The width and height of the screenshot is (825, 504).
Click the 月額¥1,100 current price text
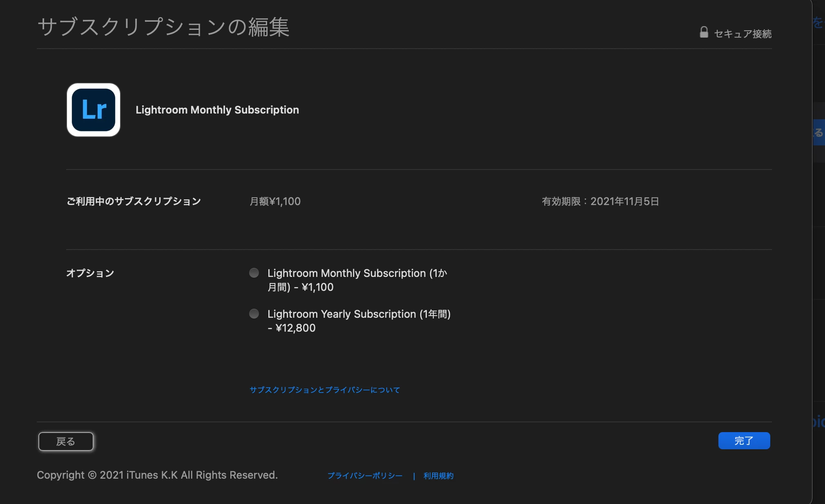click(x=275, y=201)
